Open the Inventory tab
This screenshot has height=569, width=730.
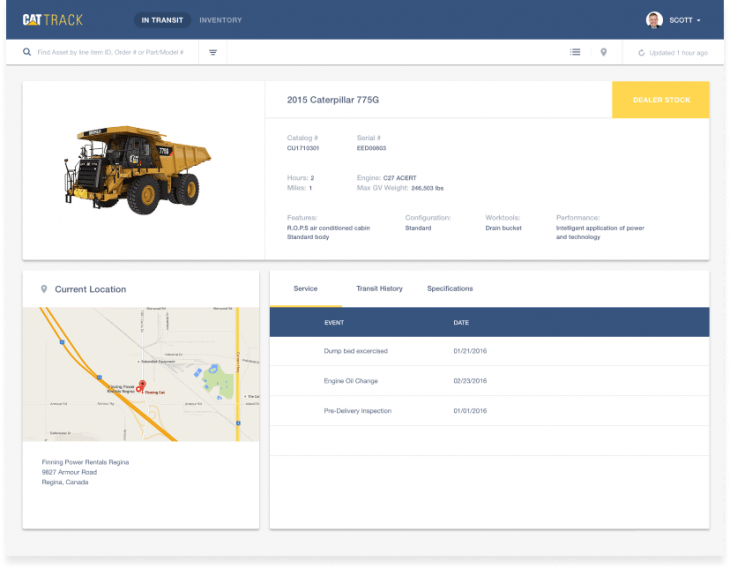click(x=221, y=20)
